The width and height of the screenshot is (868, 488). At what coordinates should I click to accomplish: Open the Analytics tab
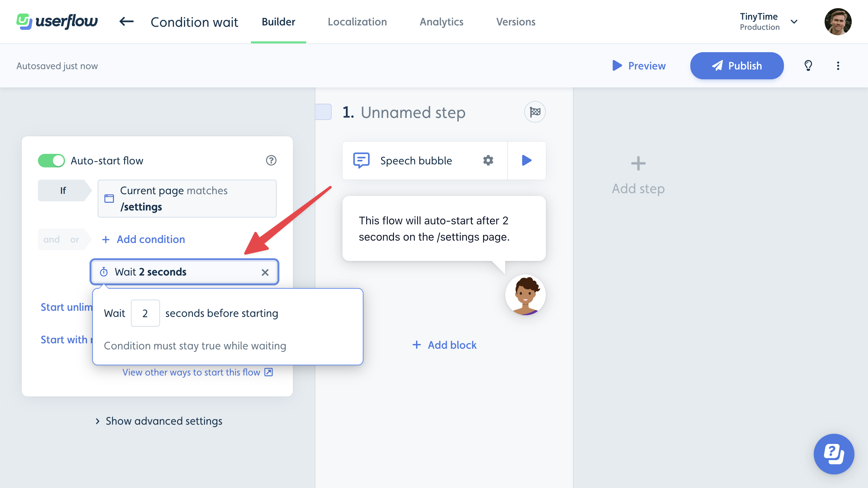tap(441, 22)
